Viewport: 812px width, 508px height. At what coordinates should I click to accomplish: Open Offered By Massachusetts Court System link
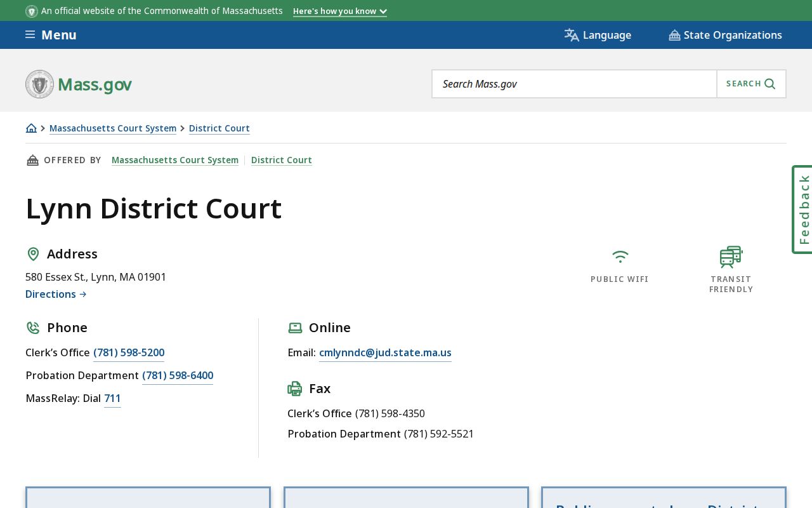click(175, 160)
